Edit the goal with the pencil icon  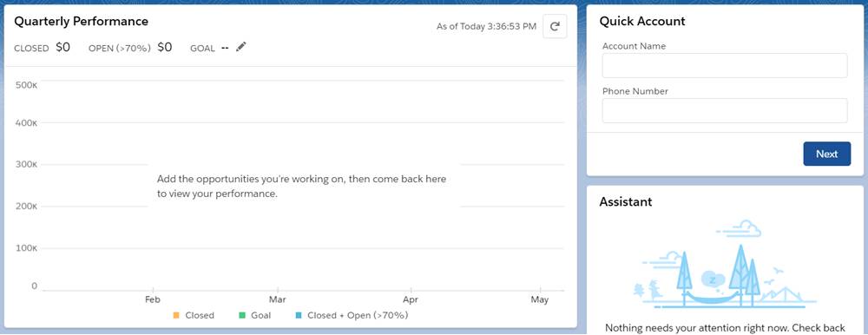pyautogui.click(x=240, y=47)
